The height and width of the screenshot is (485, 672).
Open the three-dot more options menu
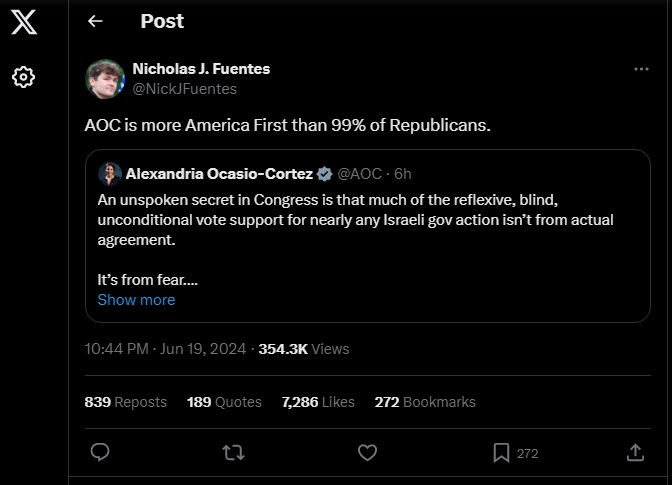point(641,69)
